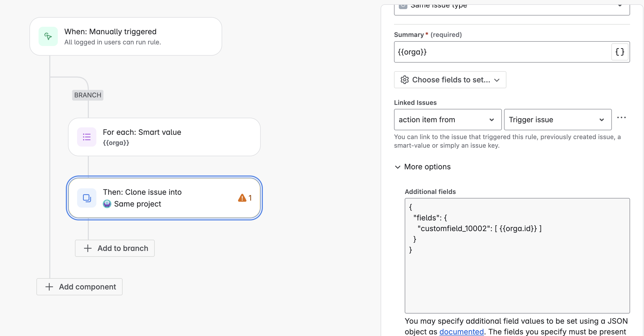Click the green manual trigger cursor icon
644x336 pixels.
point(48,36)
